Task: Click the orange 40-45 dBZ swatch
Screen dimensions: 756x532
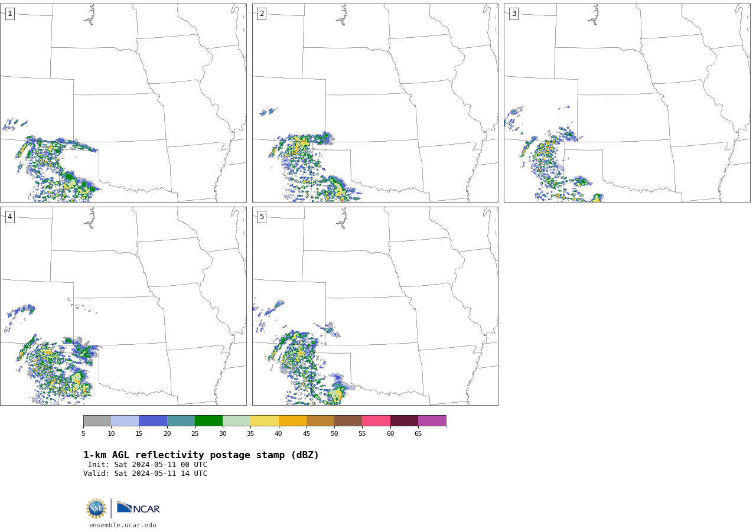Action: point(292,420)
